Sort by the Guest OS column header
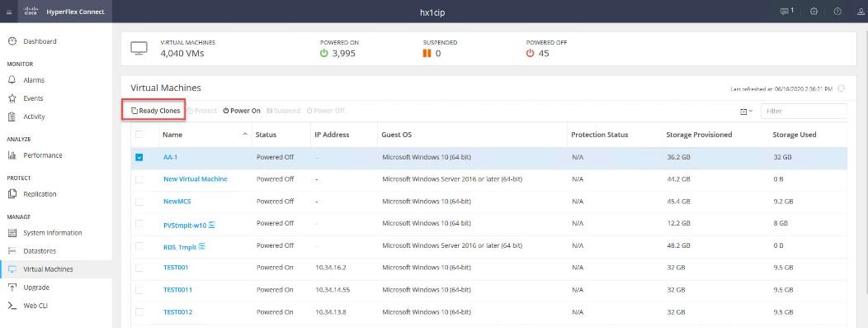 [x=396, y=135]
